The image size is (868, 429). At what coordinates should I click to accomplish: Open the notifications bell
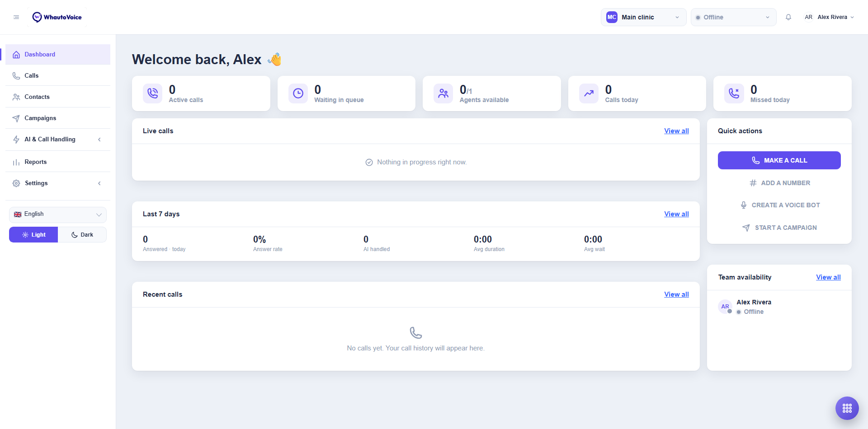coord(788,17)
